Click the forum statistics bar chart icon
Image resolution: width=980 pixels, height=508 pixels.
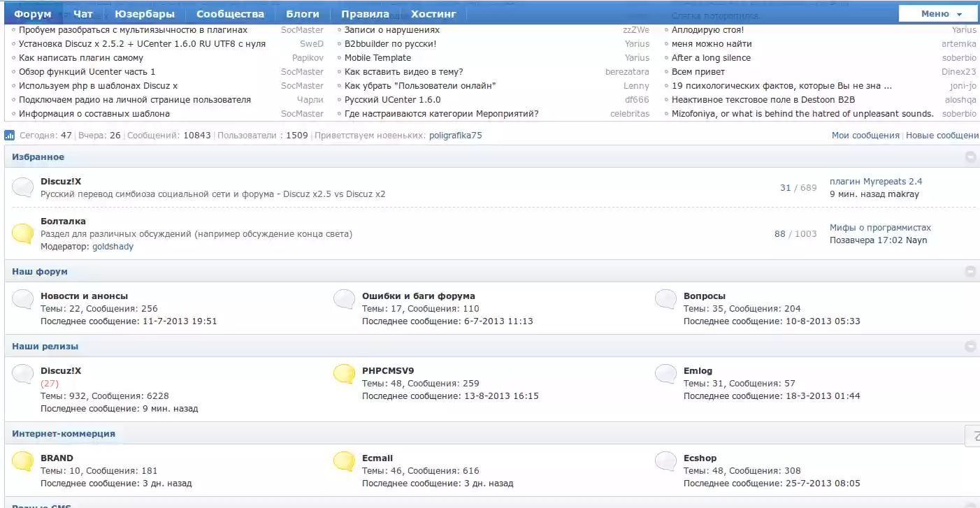click(8, 136)
